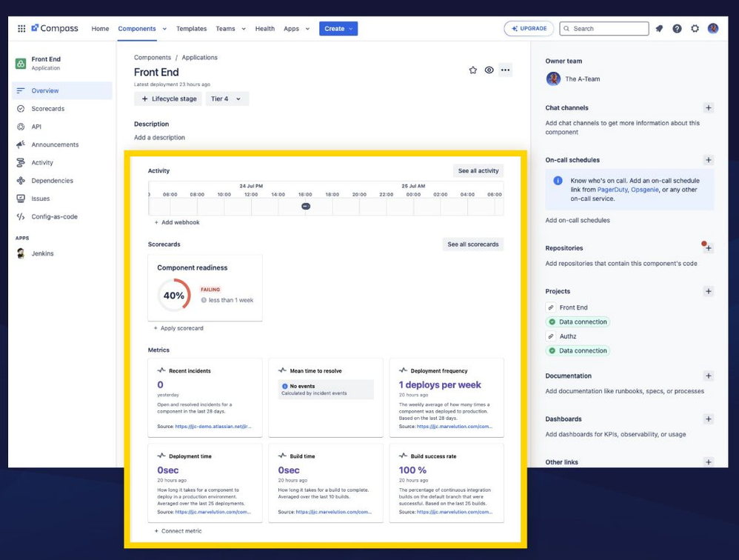Add a chat channel with plus icon
Image resolution: width=739 pixels, height=560 pixels.
(x=709, y=108)
